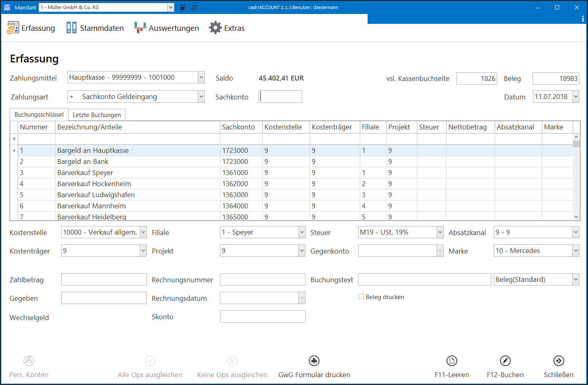
Task: Open the Stammdaten menu label
Action: [102, 28]
